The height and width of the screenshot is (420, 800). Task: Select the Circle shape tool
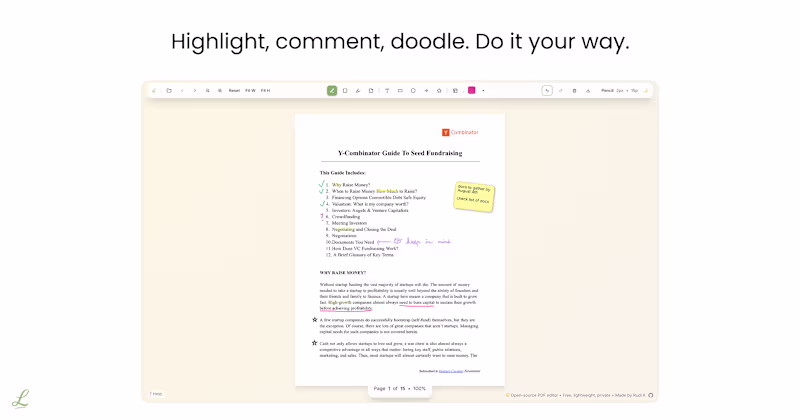coord(413,90)
